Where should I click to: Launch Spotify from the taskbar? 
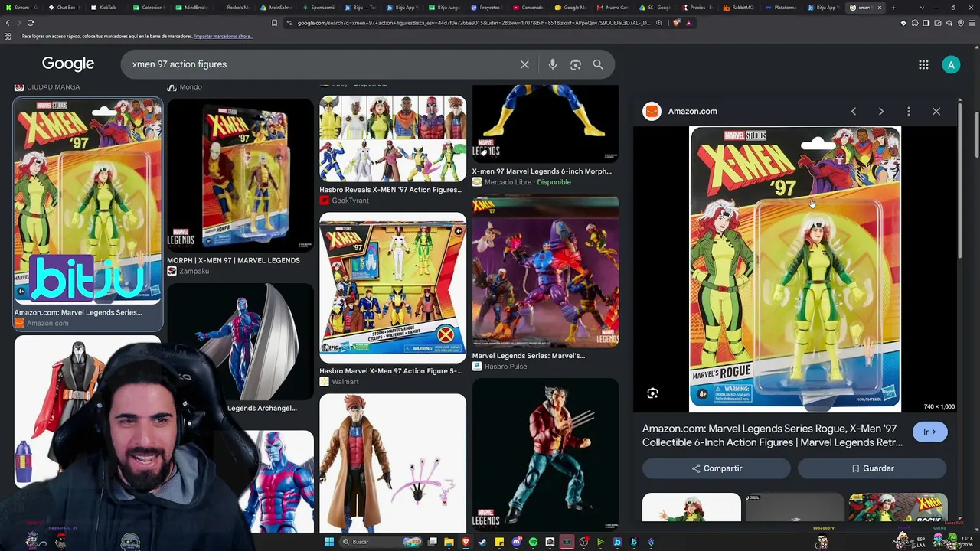533,542
